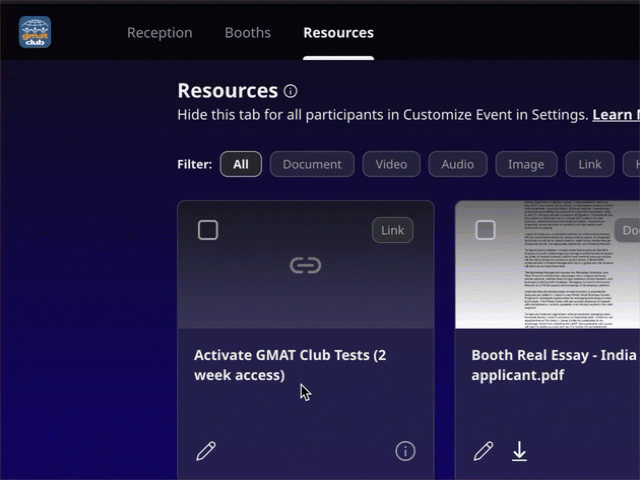Image resolution: width=640 pixels, height=480 pixels.
Task: Apply the Audio filter chip
Action: coord(458,164)
